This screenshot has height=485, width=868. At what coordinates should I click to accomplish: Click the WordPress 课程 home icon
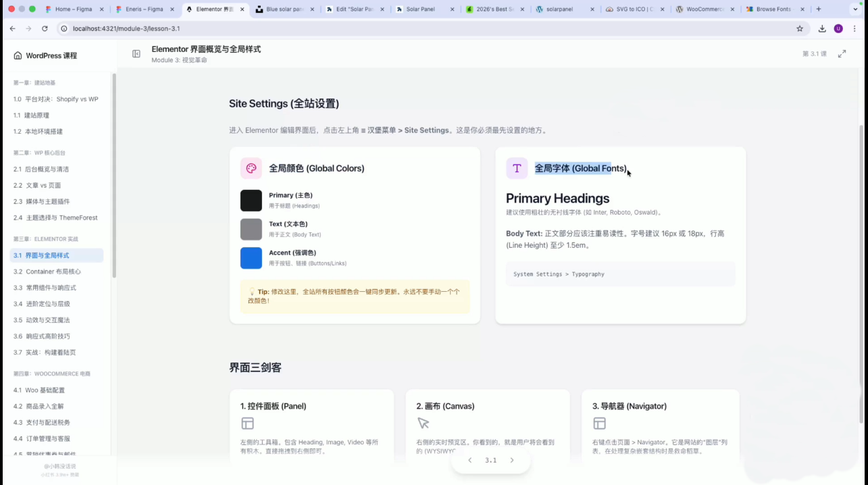tap(18, 55)
